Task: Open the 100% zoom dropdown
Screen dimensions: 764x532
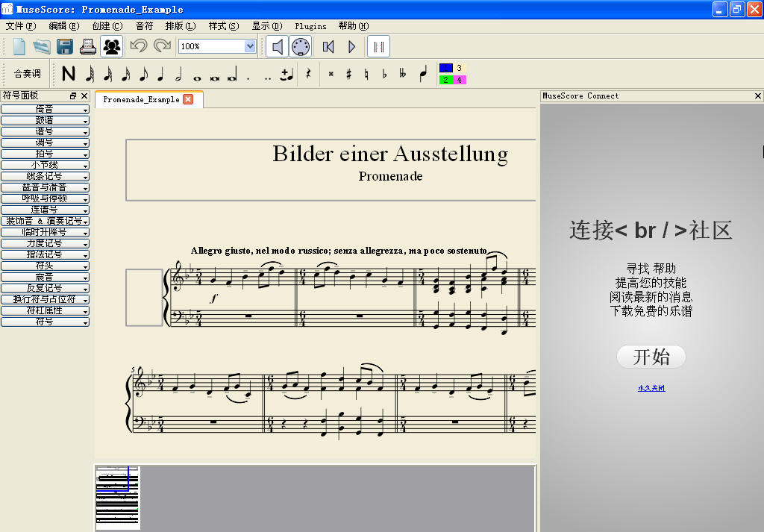Action: tap(250, 46)
